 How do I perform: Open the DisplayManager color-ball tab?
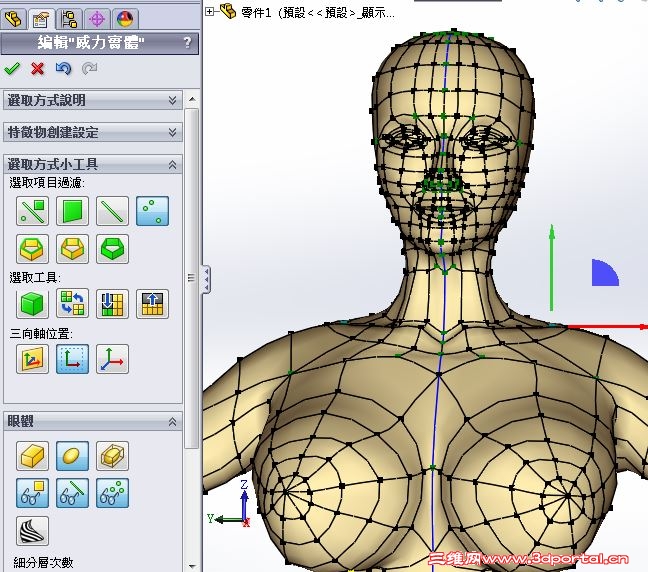click(x=125, y=19)
